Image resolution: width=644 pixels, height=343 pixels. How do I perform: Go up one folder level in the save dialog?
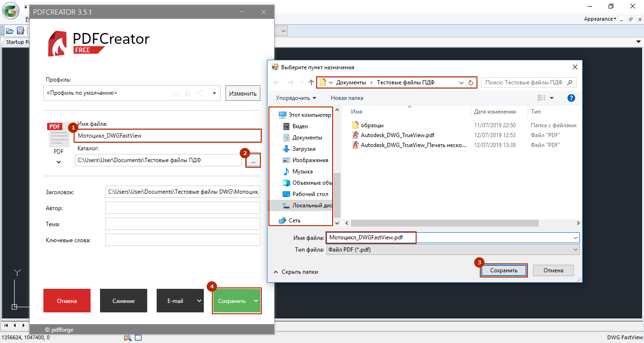click(x=311, y=82)
